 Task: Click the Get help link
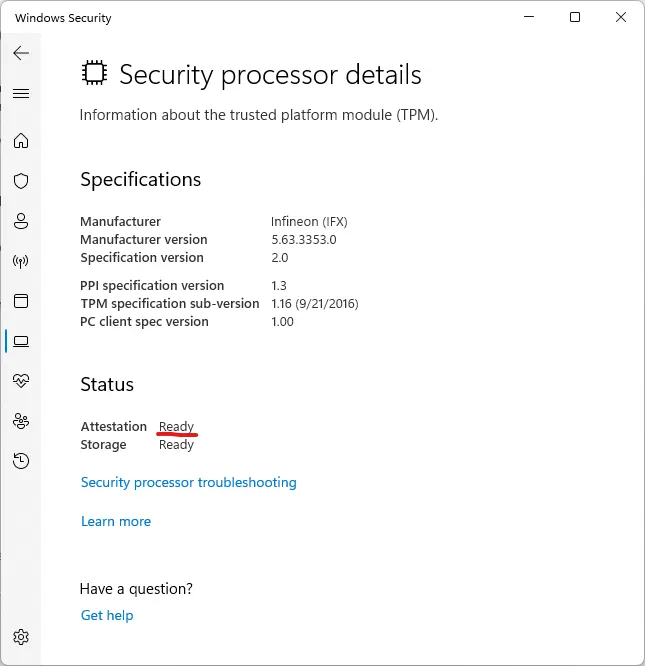[x=107, y=615]
